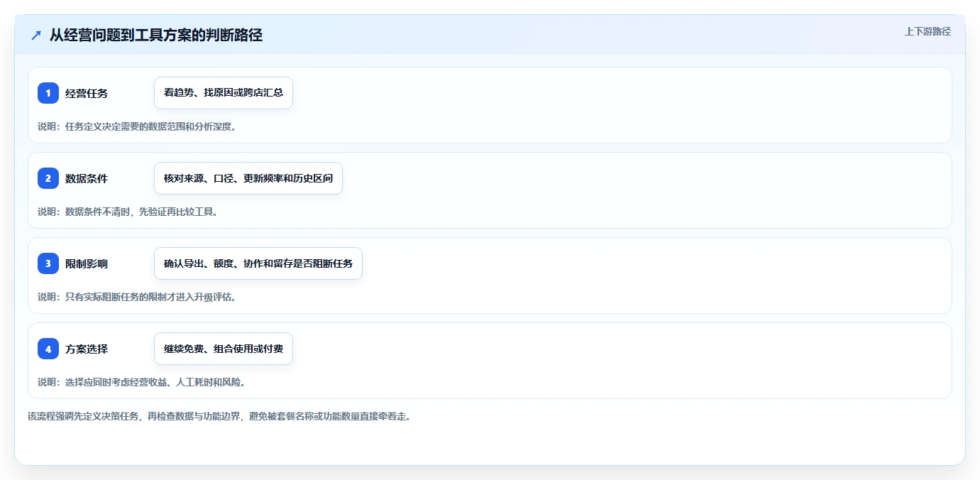
Task: Click the arrow icon beside the panel title
Action: (36, 35)
